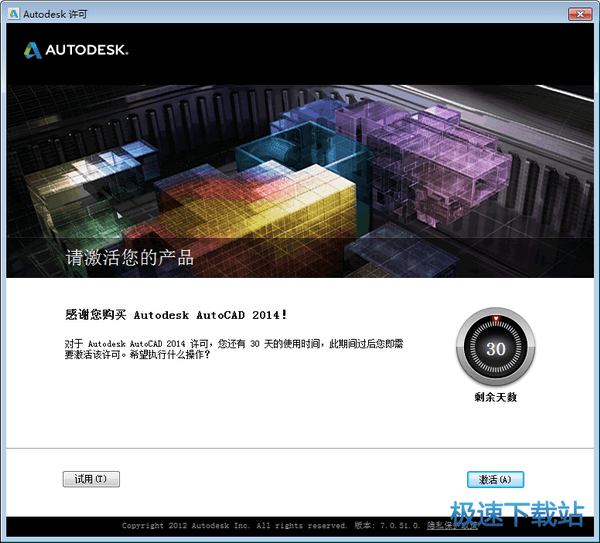
Task: Click the number 30 inside the dial
Action: coord(496,350)
